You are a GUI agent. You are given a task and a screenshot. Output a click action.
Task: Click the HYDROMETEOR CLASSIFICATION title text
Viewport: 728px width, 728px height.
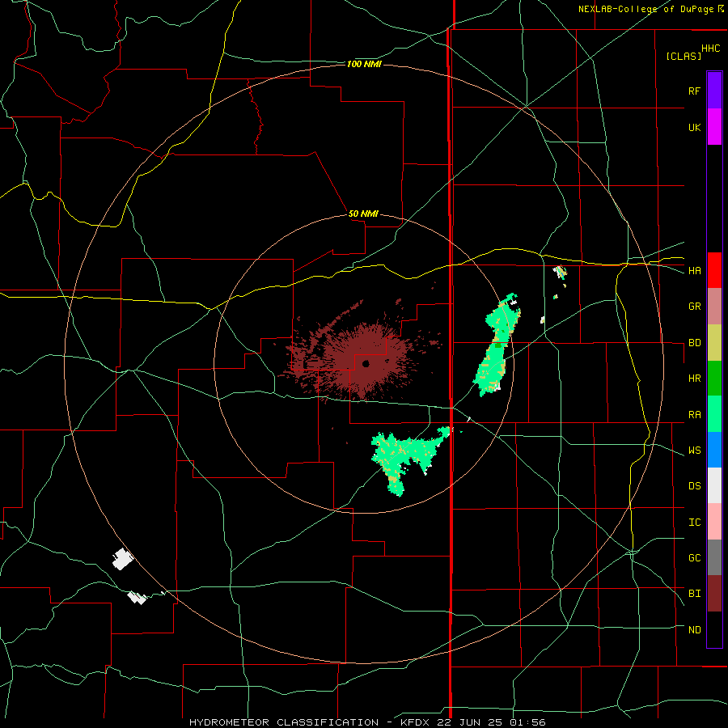[284, 722]
